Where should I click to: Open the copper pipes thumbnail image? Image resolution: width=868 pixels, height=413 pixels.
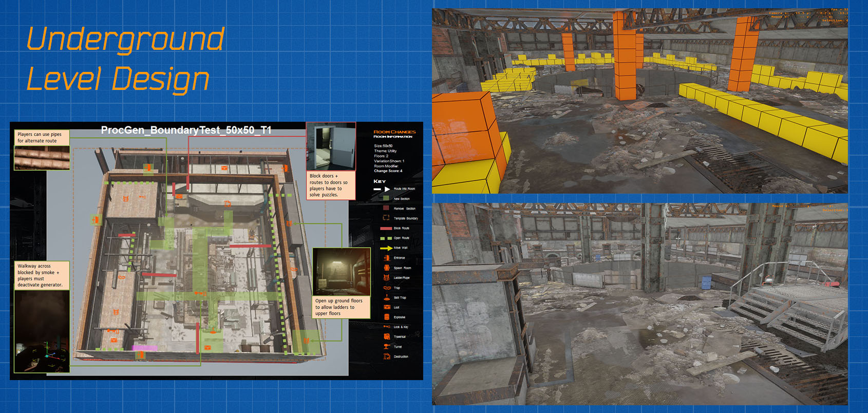click(x=42, y=158)
